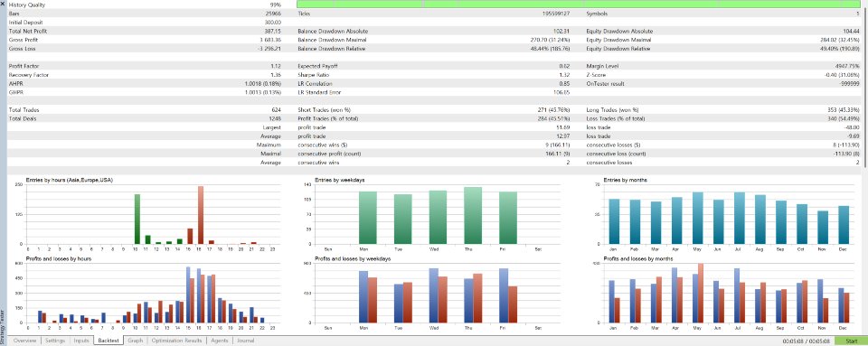The height and width of the screenshot is (346, 868).
Task: Click the Initial Deposit value 300.00
Action: pyautogui.click(x=272, y=22)
